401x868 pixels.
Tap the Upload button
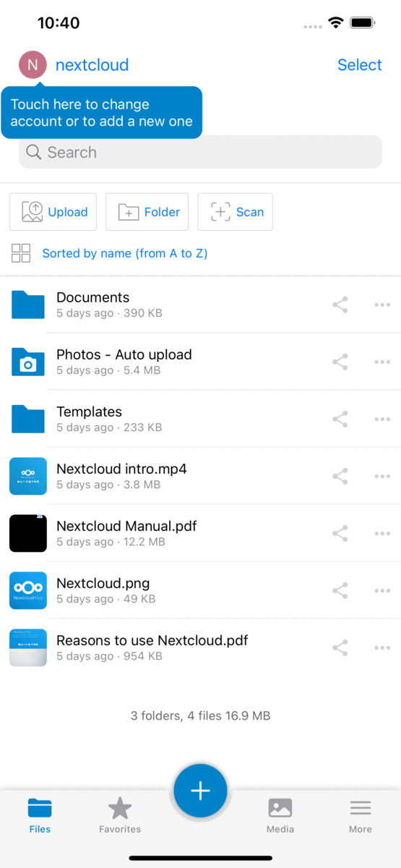click(x=53, y=212)
